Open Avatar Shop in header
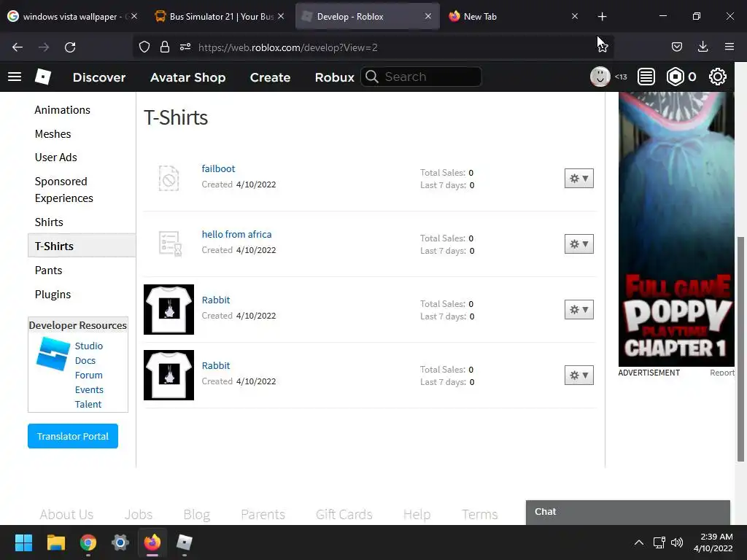The width and height of the screenshot is (747, 560). click(x=187, y=77)
